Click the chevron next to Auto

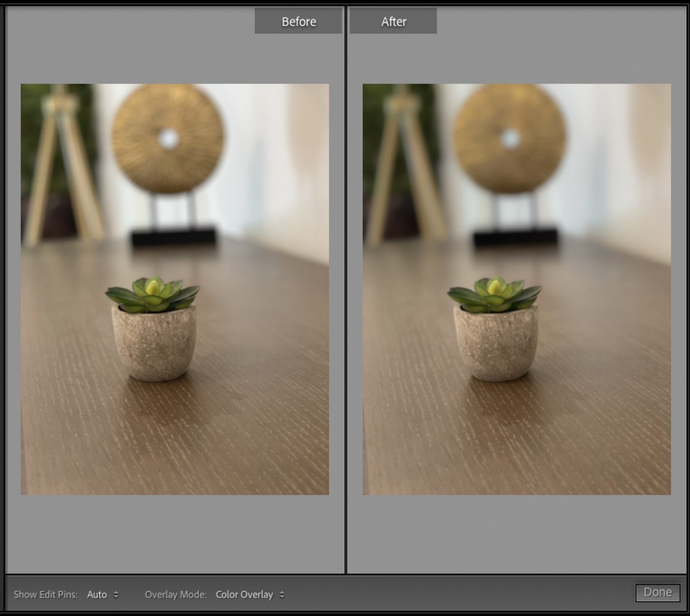(116, 594)
